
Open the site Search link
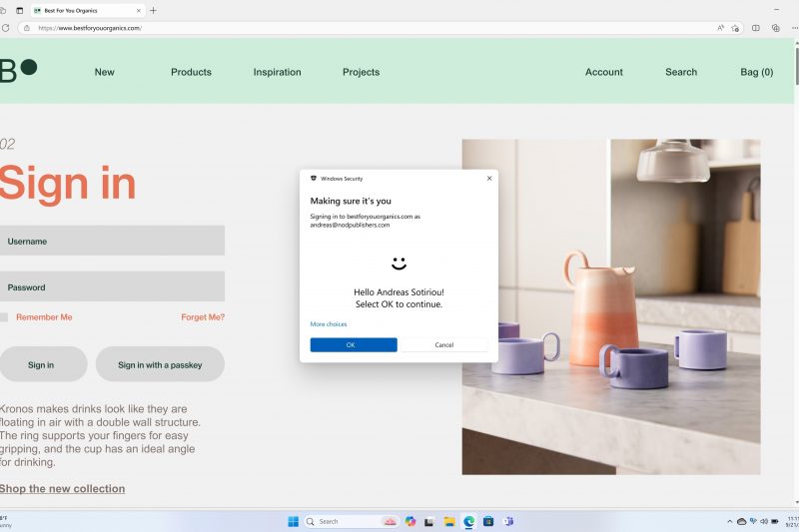[681, 72]
